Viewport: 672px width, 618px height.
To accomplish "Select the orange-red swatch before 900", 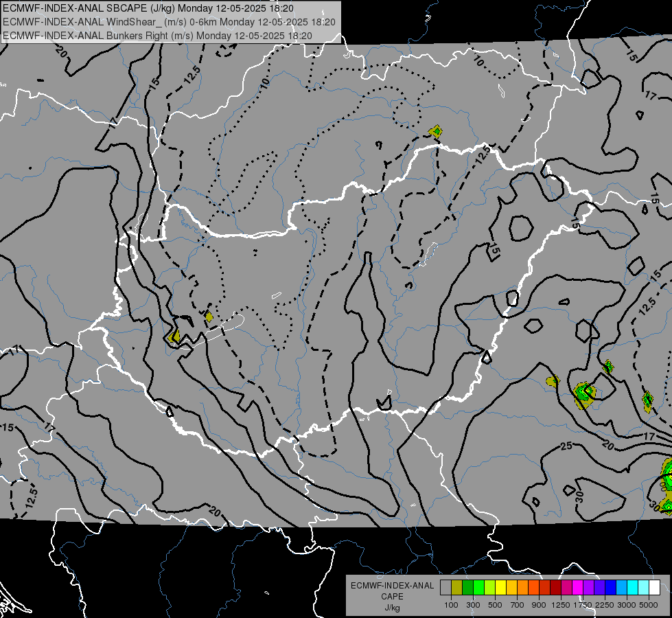I will click(533, 588).
